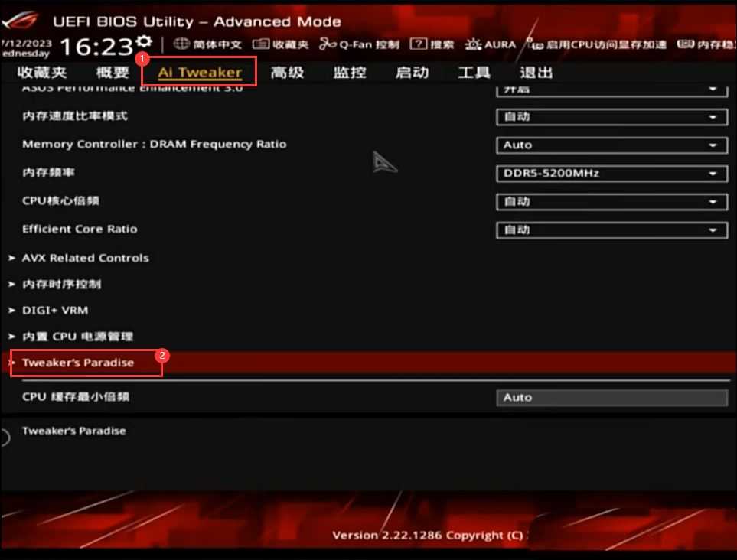Toggle 启用CPU访问显存加速 icon

click(x=535, y=44)
